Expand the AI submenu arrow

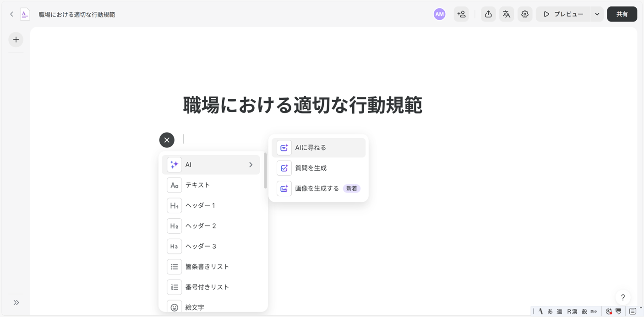coord(251,164)
